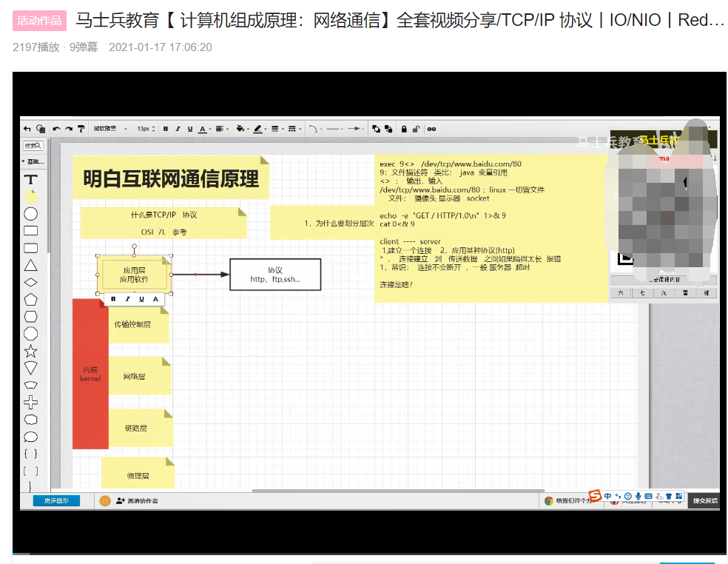
Task: Undo the last diagram edit
Action: (x=56, y=129)
